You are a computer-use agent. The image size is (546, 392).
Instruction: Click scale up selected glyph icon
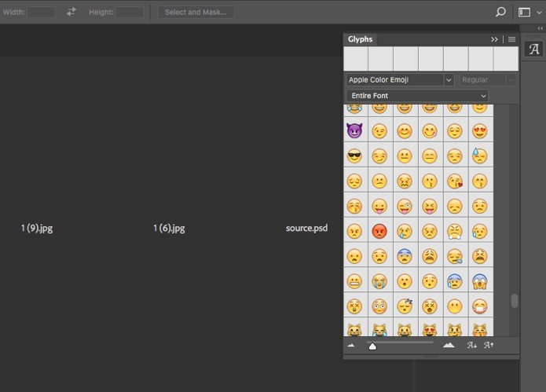pyautogui.click(x=489, y=345)
